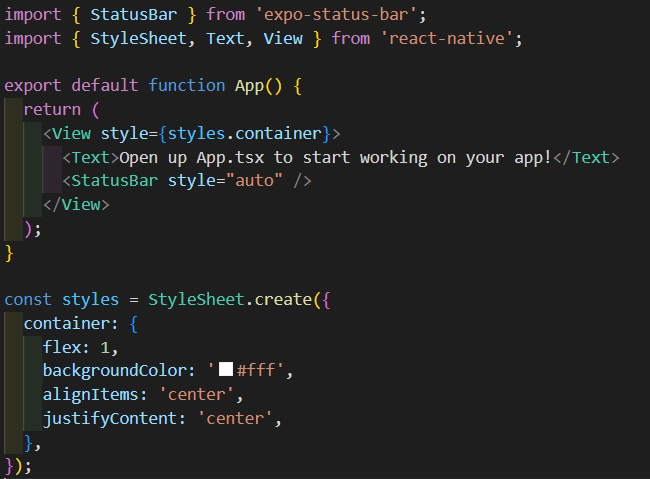Click the return keyword
Screen dimensions: 650x479
pos(52,109)
